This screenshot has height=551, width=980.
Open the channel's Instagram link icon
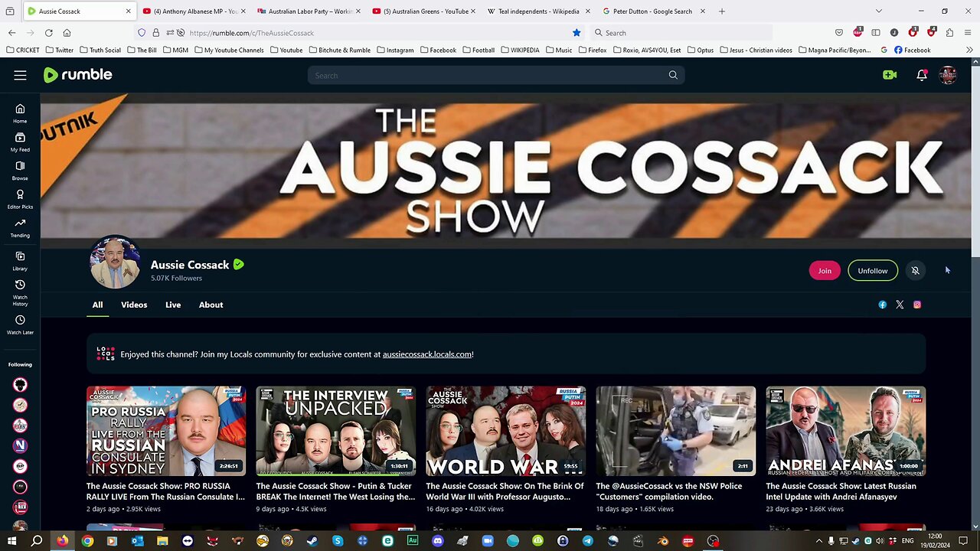(x=917, y=305)
